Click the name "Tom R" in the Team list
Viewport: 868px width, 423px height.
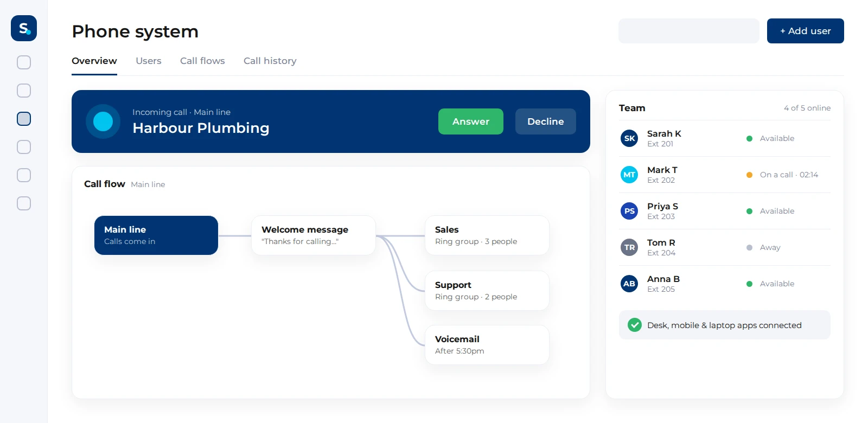[661, 242]
